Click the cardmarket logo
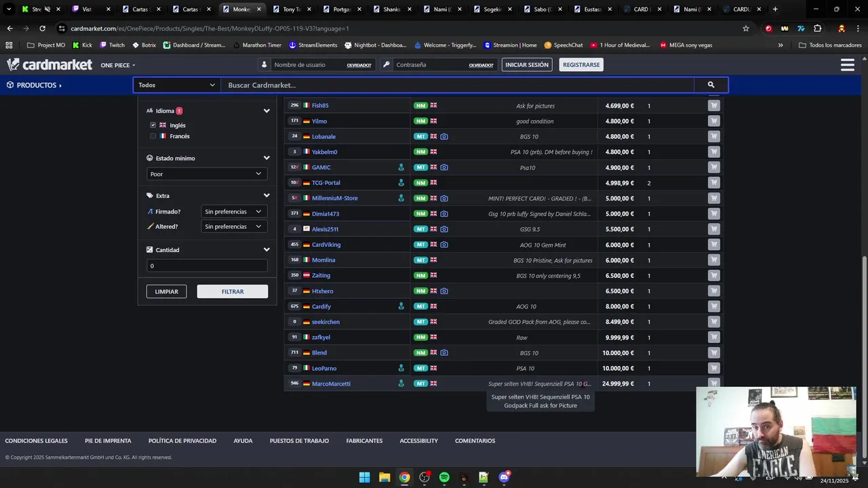The width and height of the screenshot is (868, 488). tap(50, 65)
